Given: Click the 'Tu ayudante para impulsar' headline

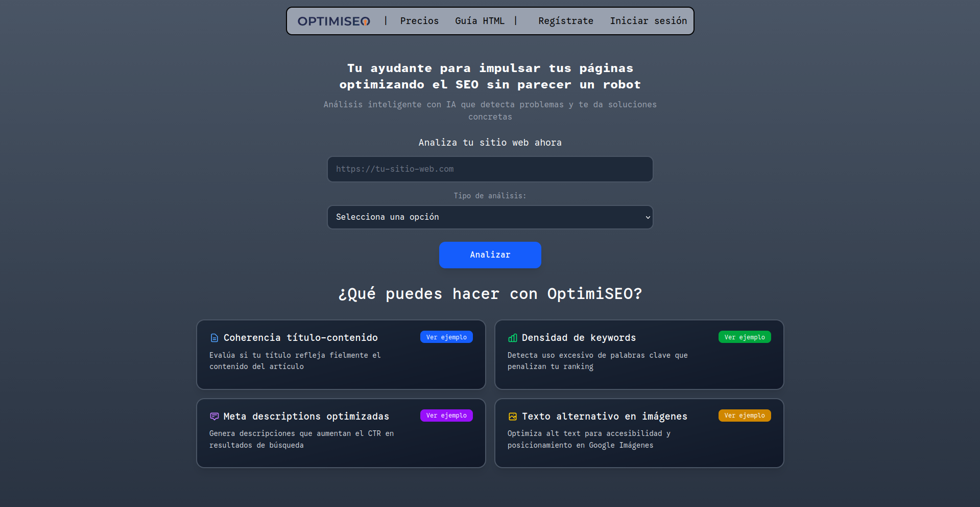Looking at the screenshot, I should (x=490, y=76).
